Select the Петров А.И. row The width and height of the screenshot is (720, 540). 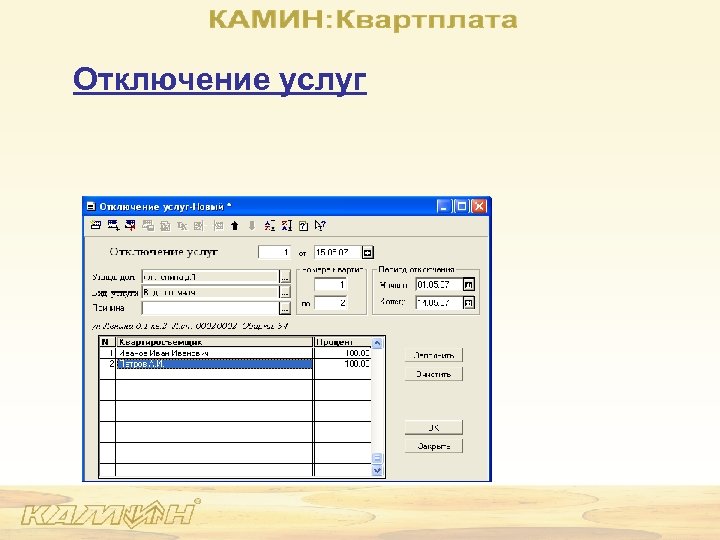pos(235,364)
